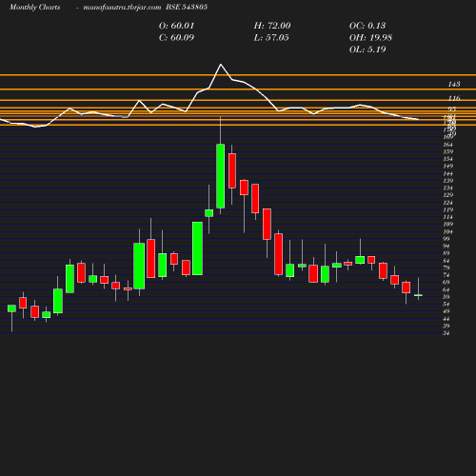
Task: Click the 134 price axis label
Action: [x=448, y=188]
